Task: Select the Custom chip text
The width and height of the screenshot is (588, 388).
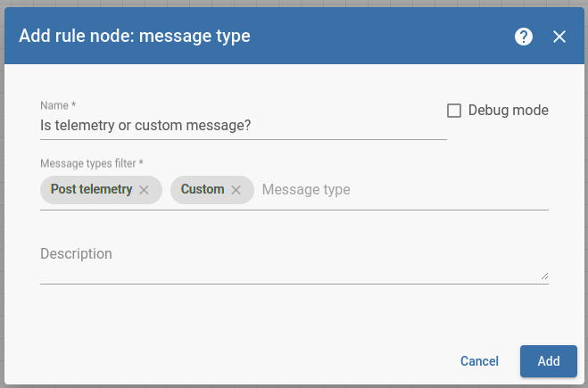Action: tap(203, 190)
